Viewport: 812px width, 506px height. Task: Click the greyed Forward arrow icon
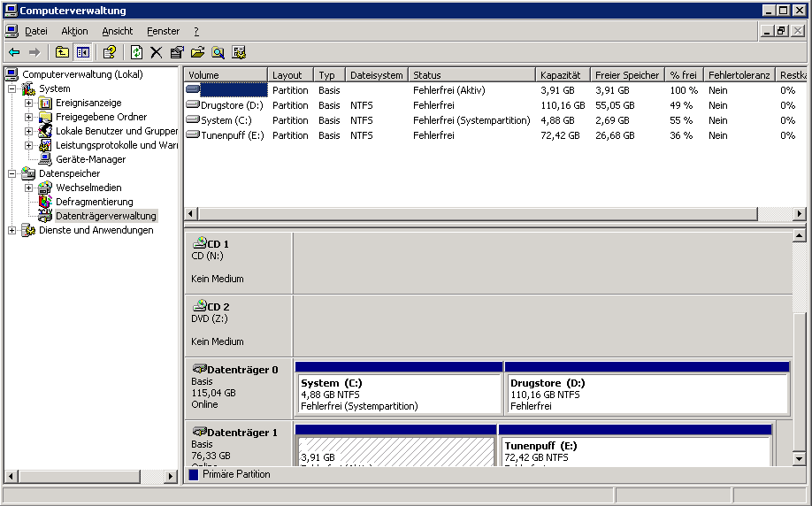[34, 52]
